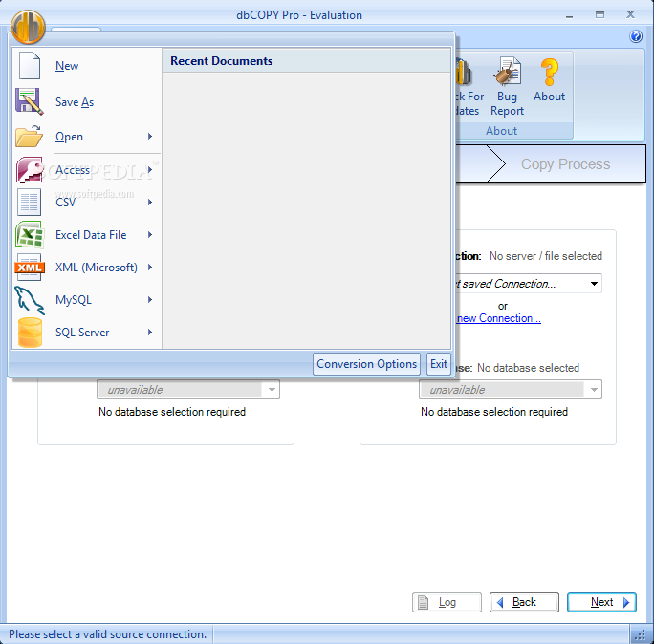
Task: Click the resize grip in status bar
Action: click(641, 634)
